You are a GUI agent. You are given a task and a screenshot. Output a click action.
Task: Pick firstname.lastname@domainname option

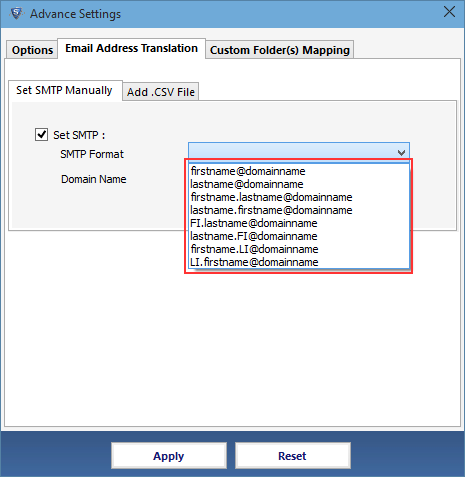point(298,197)
